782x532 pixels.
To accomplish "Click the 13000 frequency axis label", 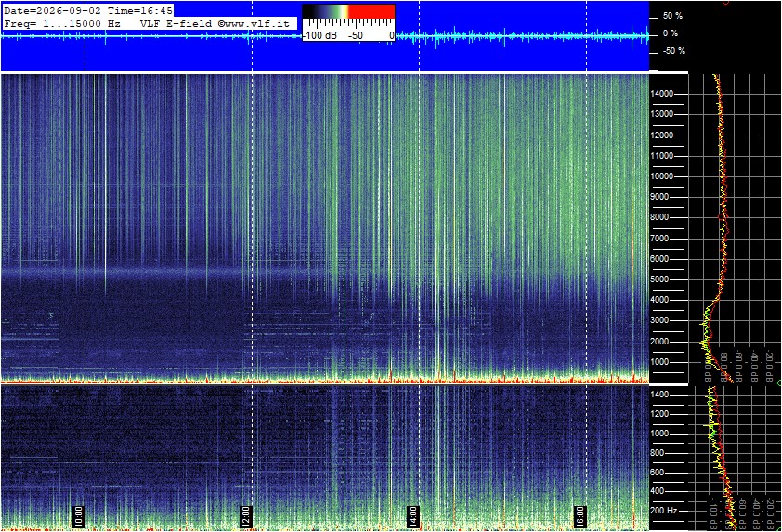I will 661,114.
